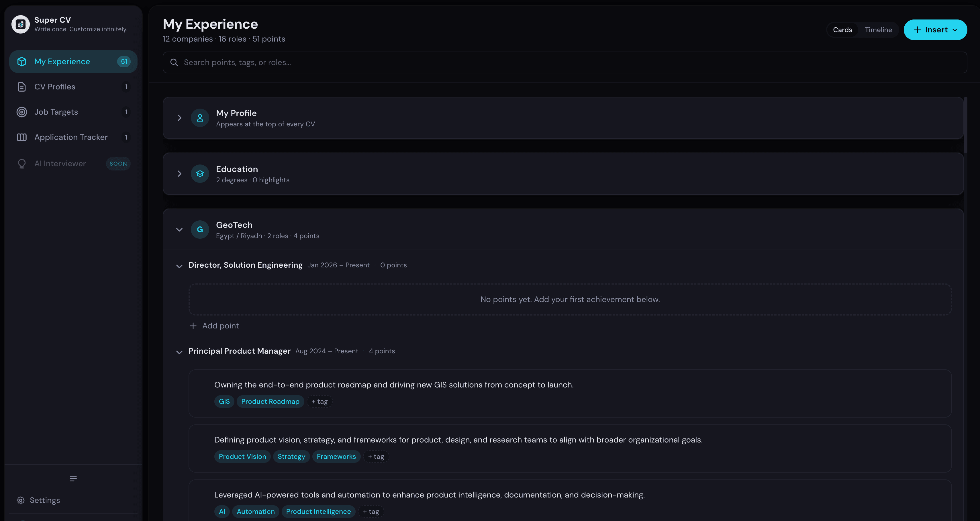Screen dimensions: 980x521
Task: Open My Experience via its cube icon
Action: (x=22, y=62)
